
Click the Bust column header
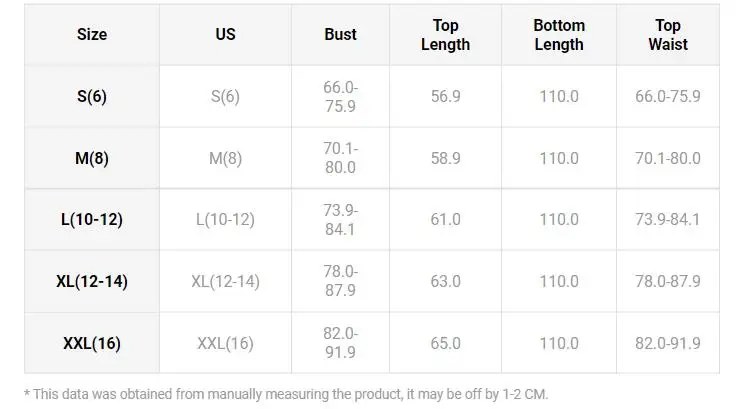coord(340,34)
